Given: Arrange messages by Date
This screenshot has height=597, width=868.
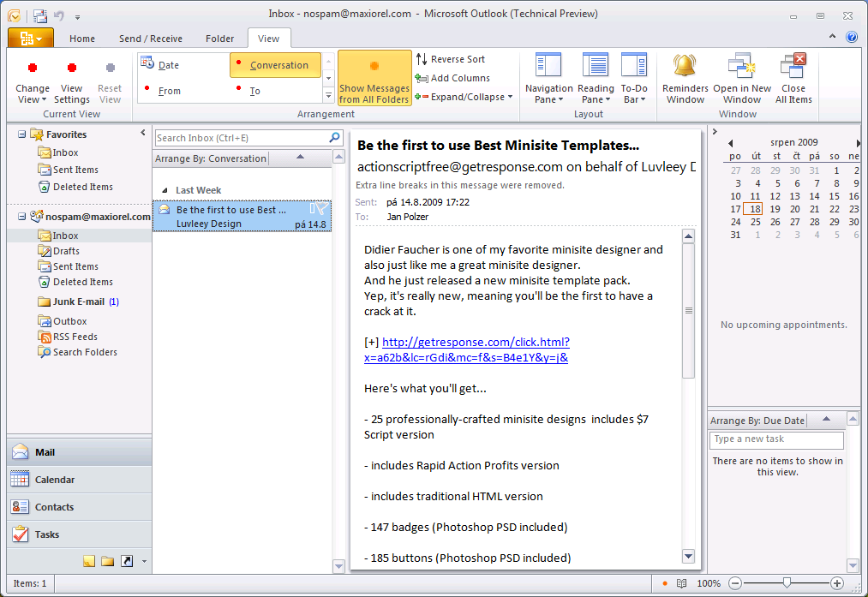Looking at the screenshot, I should (x=183, y=65).
